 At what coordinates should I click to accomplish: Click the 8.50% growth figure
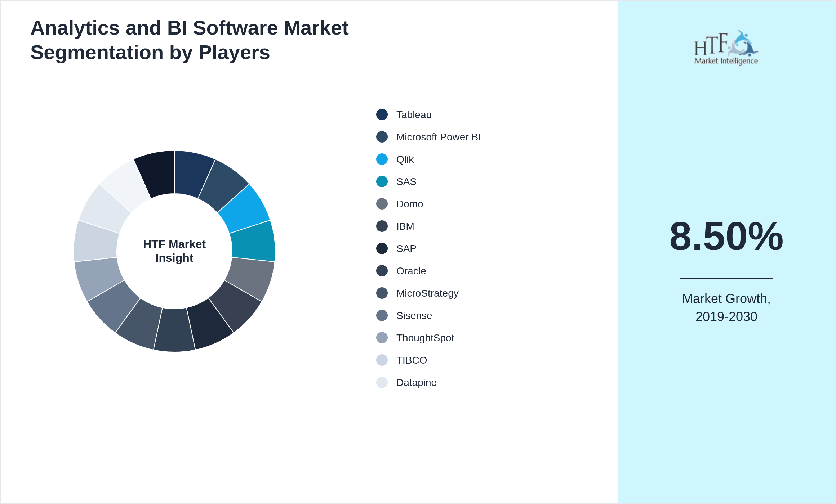726,236
